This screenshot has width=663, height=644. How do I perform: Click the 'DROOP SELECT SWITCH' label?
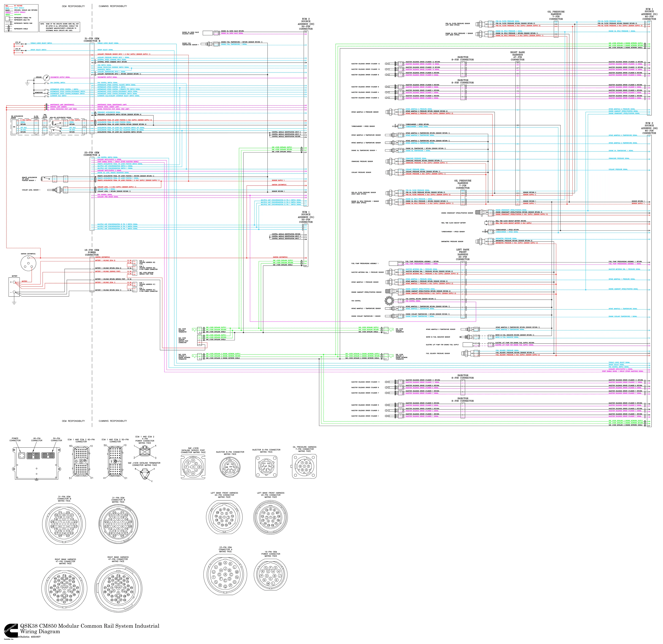(x=39, y=50)
